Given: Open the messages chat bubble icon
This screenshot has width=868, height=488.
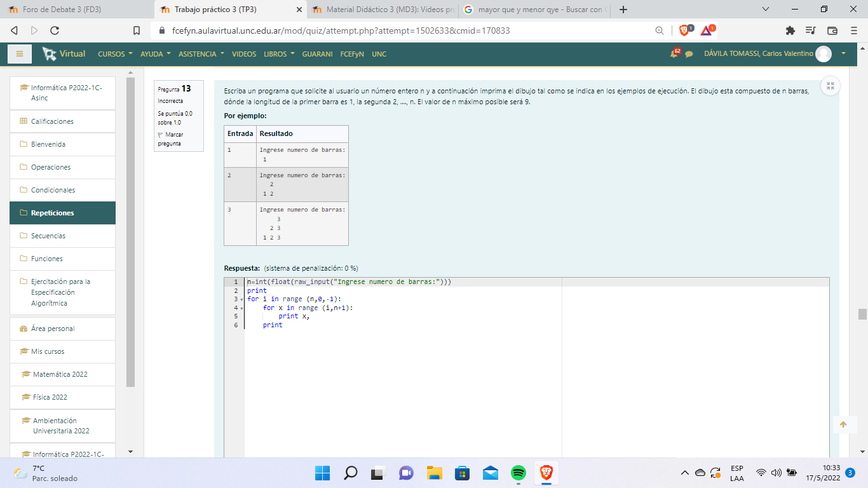Looking at the screenshot, I should point(689,54).
